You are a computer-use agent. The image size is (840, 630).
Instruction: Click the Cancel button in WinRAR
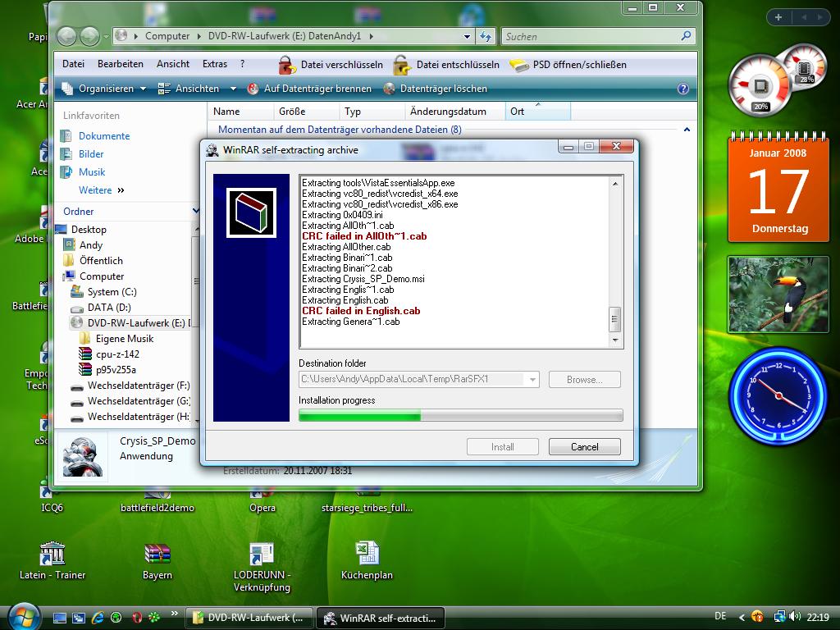[x=584, y=447]
